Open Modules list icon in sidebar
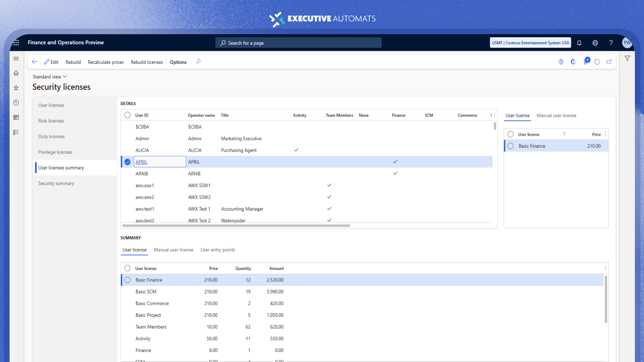The height and width of the screenshot is (362, 644). point(16,132)
